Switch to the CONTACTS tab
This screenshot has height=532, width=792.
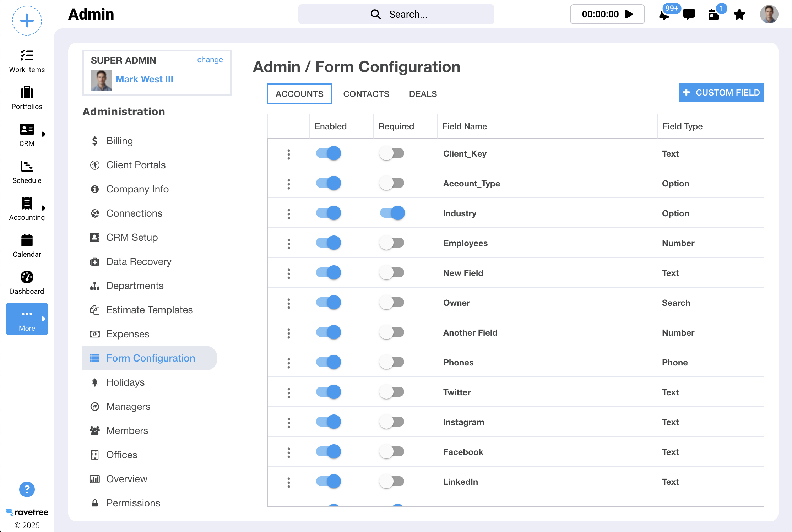[366, 94]
